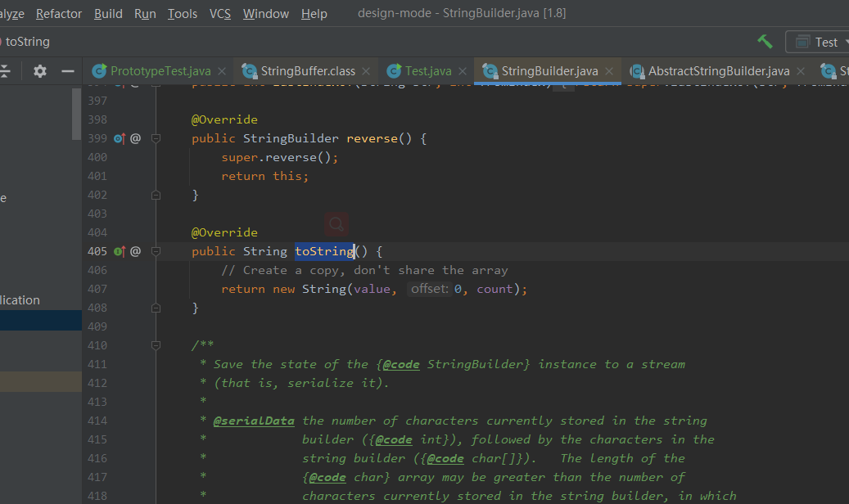The image size is (849, 504).
Task: Switch to the AbstractStringBuilder.java tab
Action: pyautogui.click(x=719, y=71)
